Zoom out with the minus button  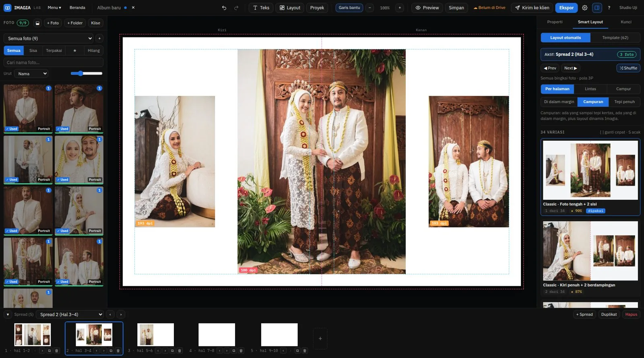(370, 8)
